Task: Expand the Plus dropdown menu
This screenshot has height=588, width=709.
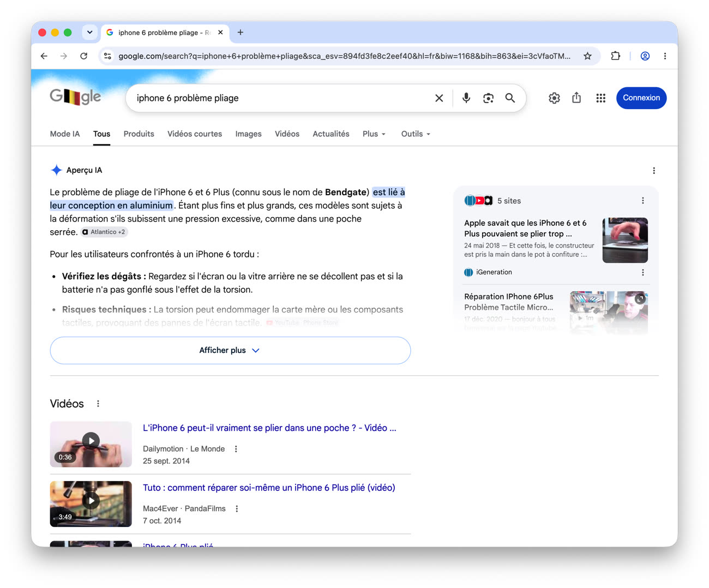Action: pos(374,134)
